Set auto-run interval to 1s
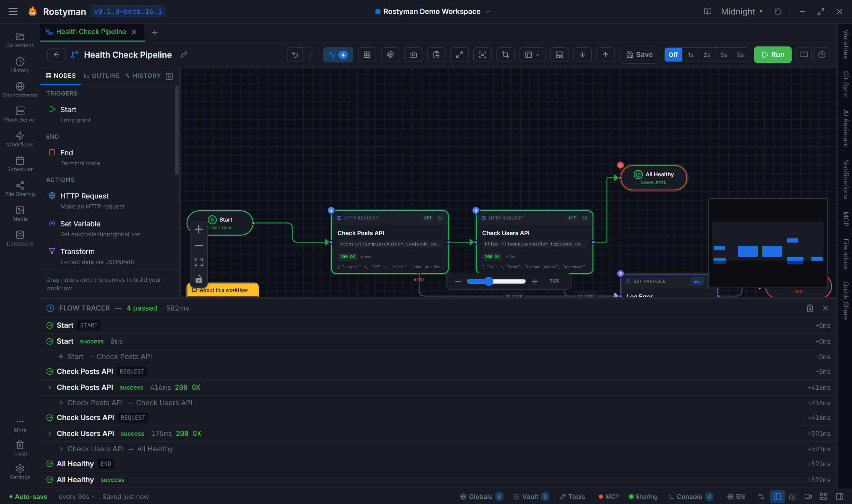 (690, 55)
